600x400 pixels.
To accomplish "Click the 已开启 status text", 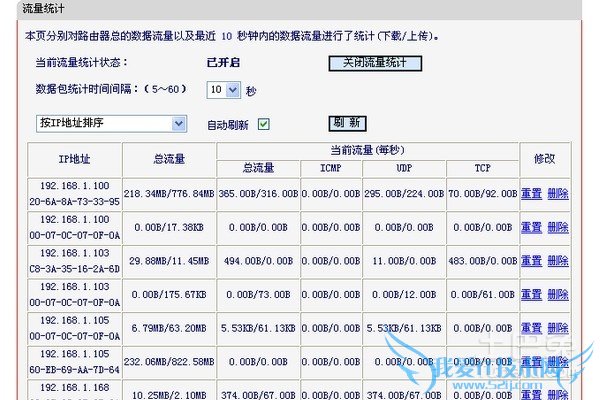I will tap(223, 62).
